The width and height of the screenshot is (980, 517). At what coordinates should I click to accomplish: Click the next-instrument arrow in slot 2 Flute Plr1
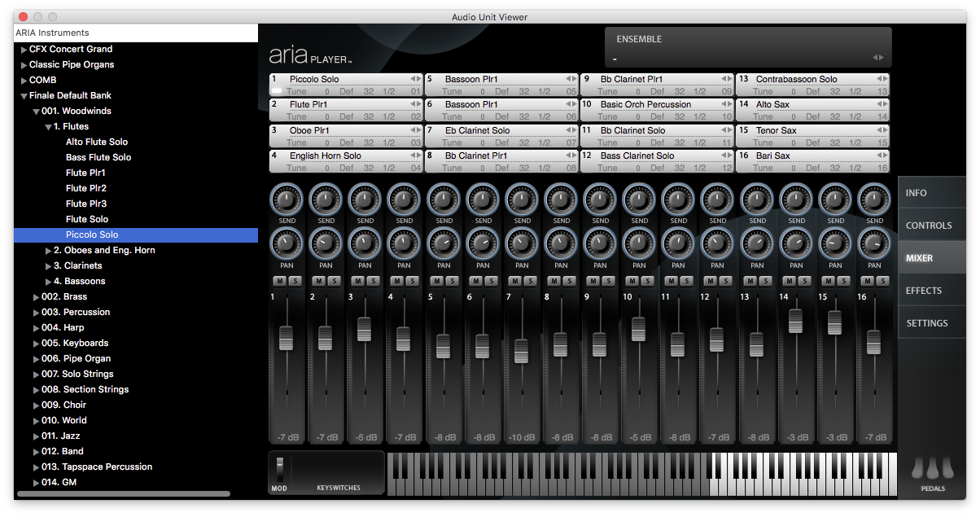click(x=418, y=104)
